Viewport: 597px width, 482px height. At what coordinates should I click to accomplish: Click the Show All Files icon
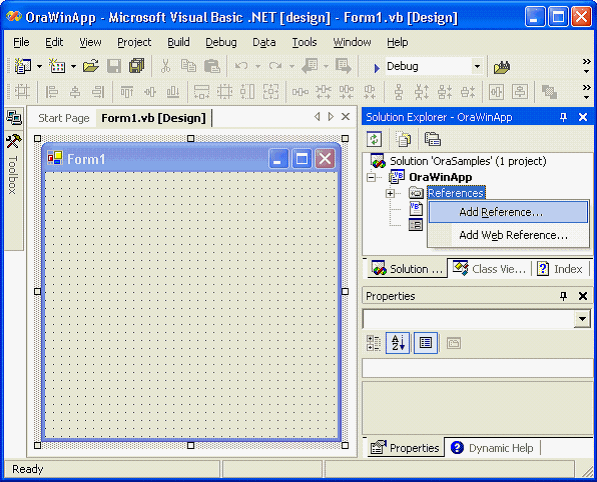pos(403,139)
